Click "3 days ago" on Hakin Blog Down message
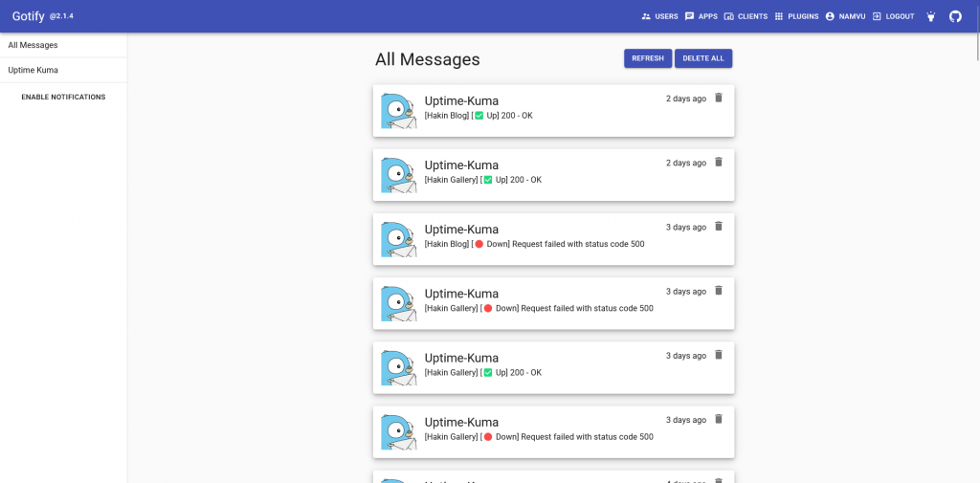980x483 pixels. pyautogui.click(x=686, y=228)
